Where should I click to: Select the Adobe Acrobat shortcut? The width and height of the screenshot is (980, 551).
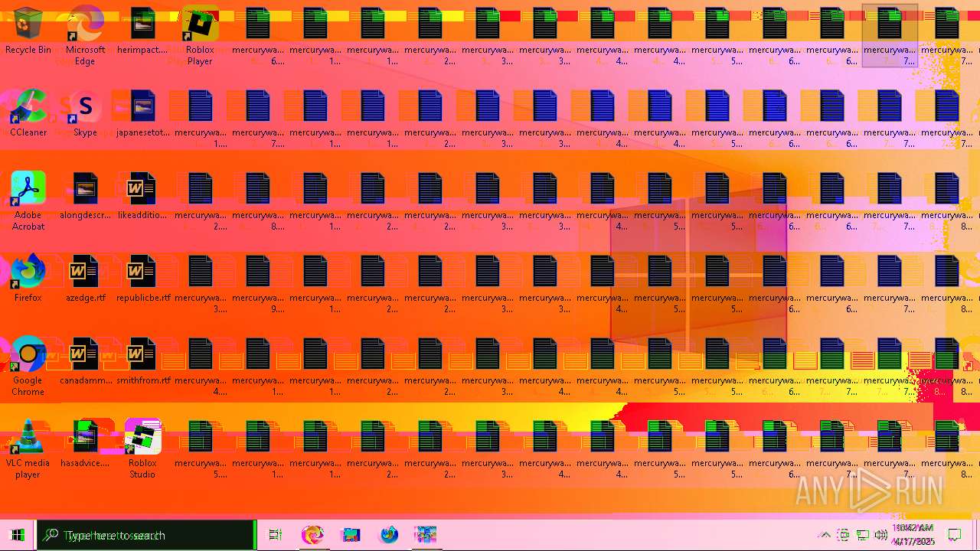coord(28,201)
